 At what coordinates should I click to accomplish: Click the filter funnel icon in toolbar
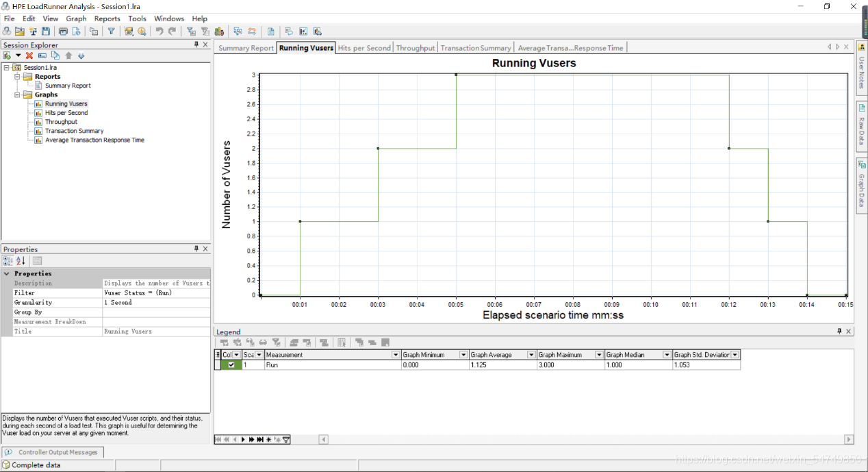click(x=111, y=32)
